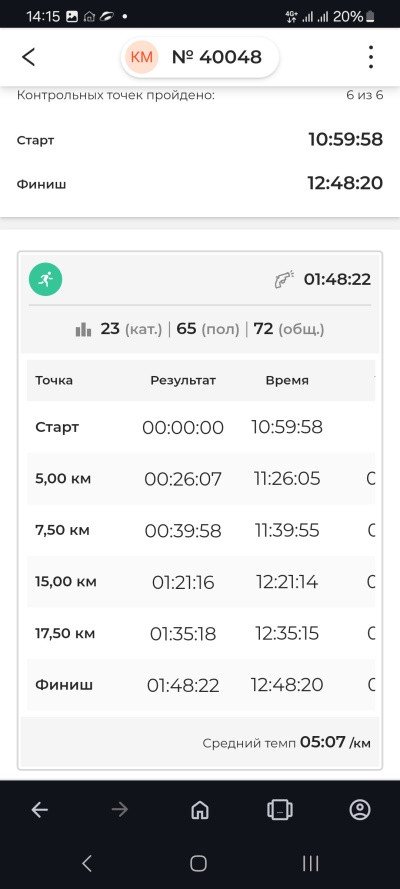Tap Android recent apps button
This screenshot has height=889, width=400.
[310, 863]
